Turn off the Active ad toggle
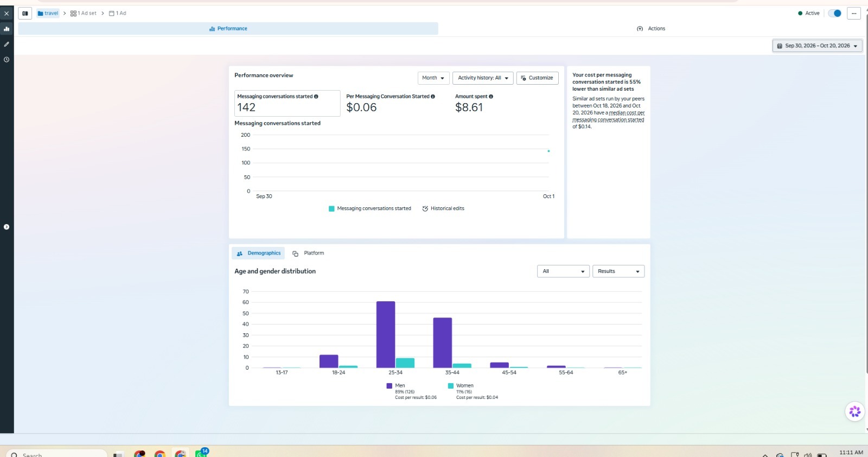 [x=835, y=14]
